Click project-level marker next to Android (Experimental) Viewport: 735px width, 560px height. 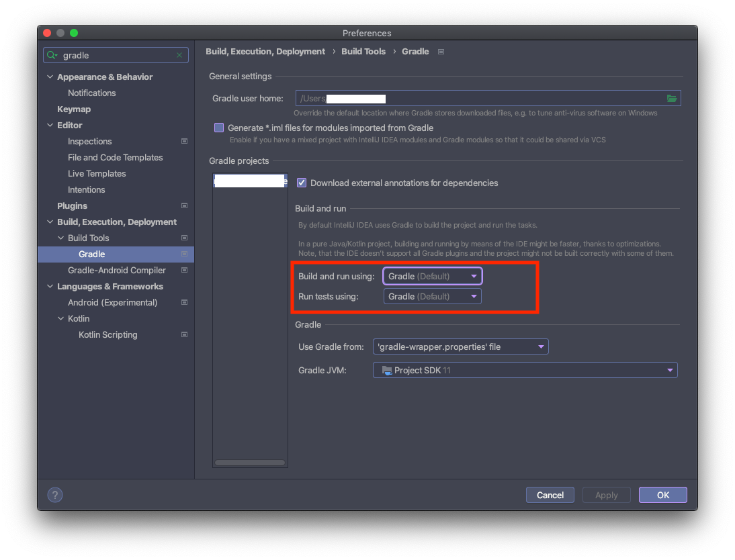tap(184, 302)
